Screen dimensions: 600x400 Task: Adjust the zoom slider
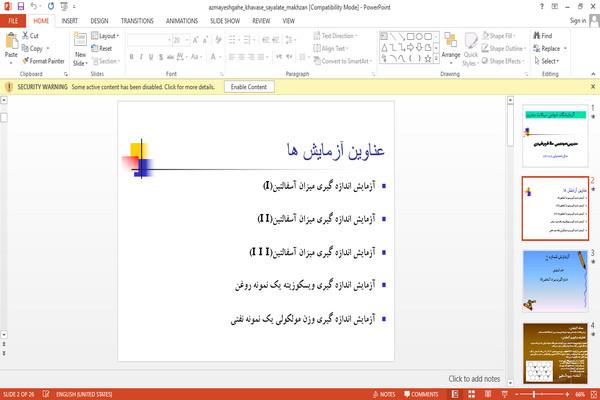(534, 394)
